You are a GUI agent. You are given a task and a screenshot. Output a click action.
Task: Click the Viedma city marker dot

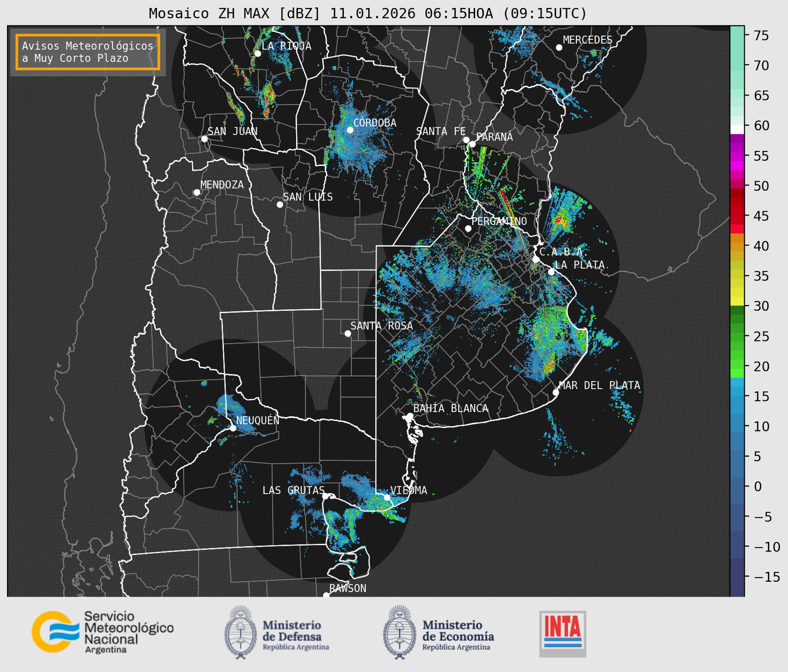pyautogui.click(x=387, y=497)
